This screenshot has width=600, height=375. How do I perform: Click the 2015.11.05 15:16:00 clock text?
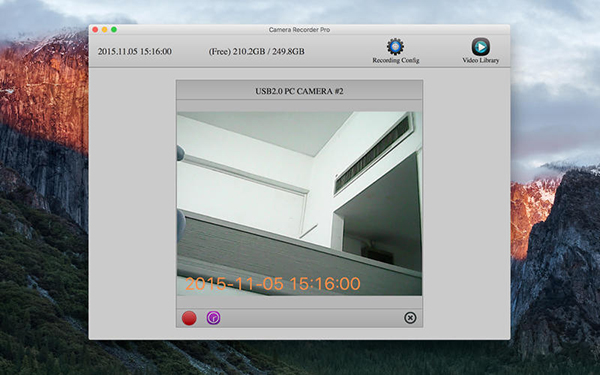click(135, 52)
